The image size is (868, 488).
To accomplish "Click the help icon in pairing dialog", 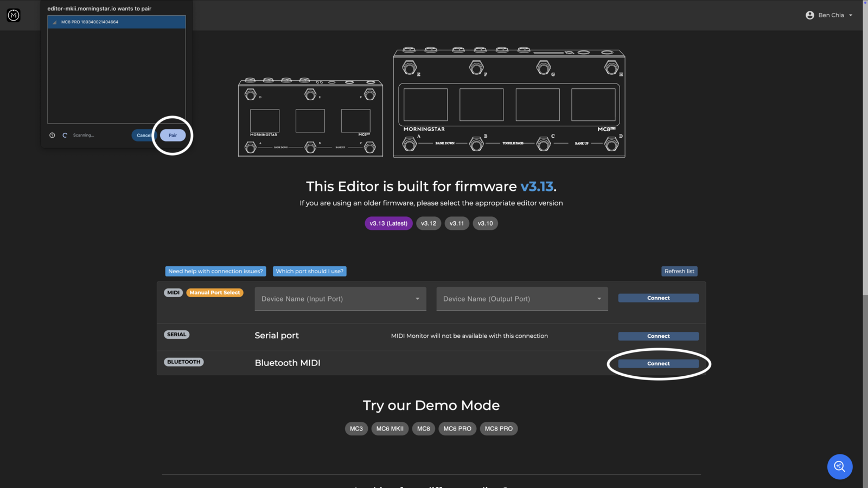I will (52, 136).
